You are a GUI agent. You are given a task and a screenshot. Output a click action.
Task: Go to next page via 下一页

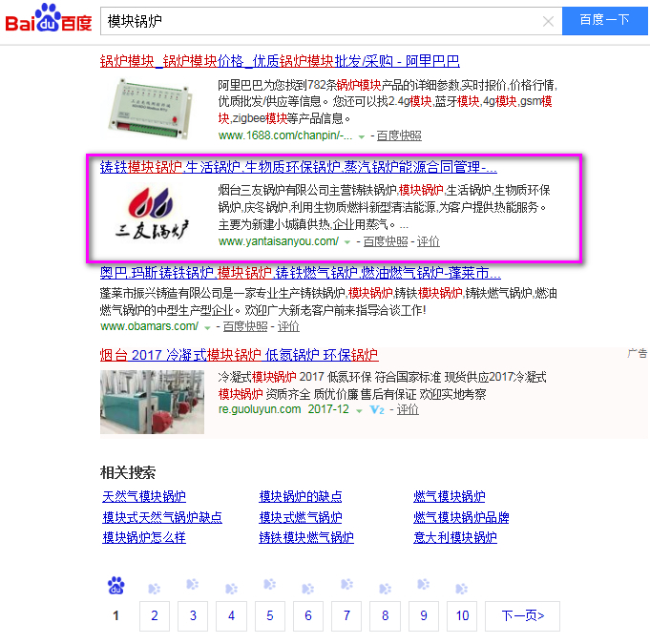point(522,615)
